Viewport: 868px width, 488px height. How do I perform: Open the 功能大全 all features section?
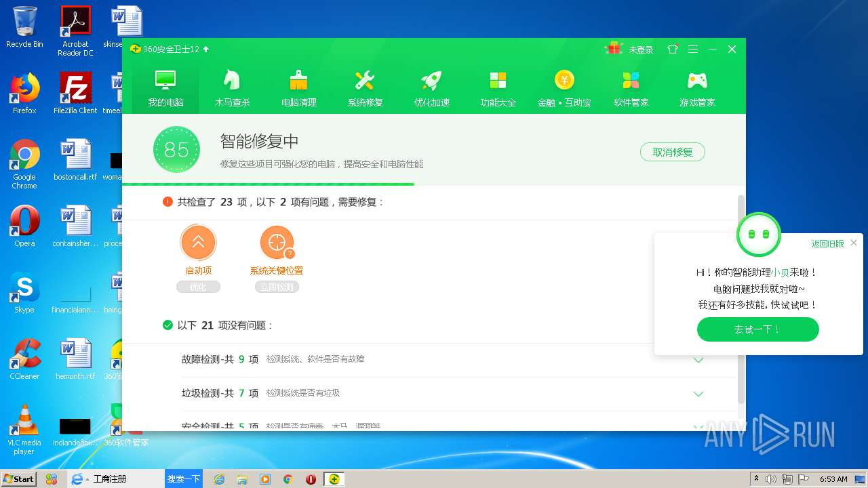[498, 88]
